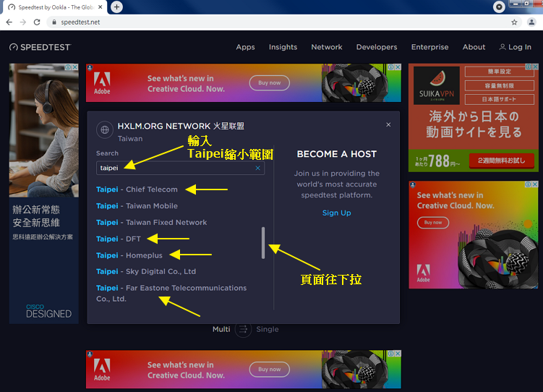The height and width of the screenshot is (392, 543).
Task: Close the Speedtest browser tab
Action: (x=100, y=7)
